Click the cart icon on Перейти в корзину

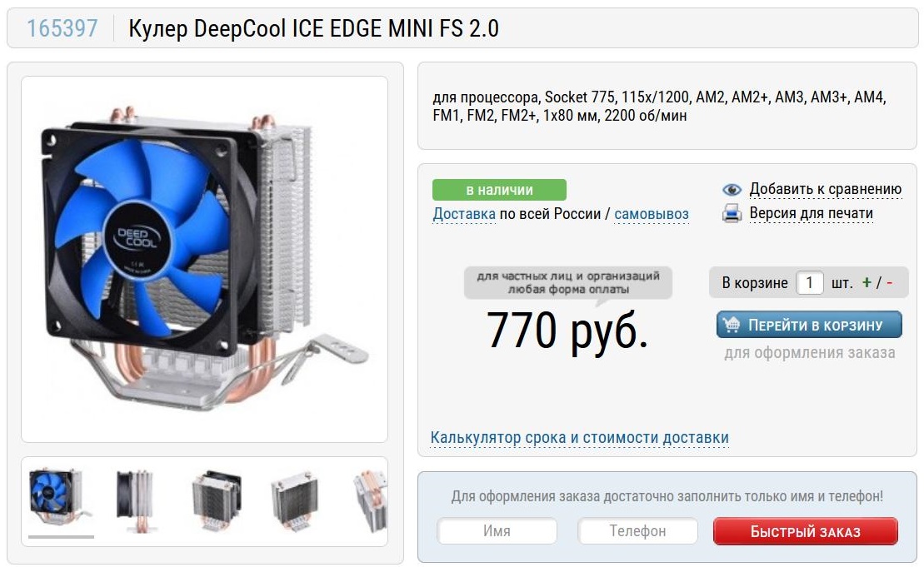tap(732, 325)
